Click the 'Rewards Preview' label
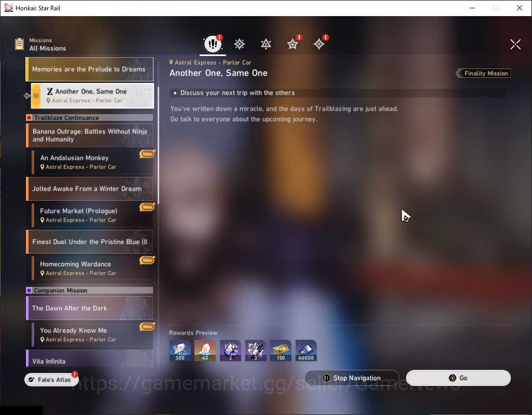The height and width of the screenshot is (415, 532). pyautogui.click(x=193, y=333)
